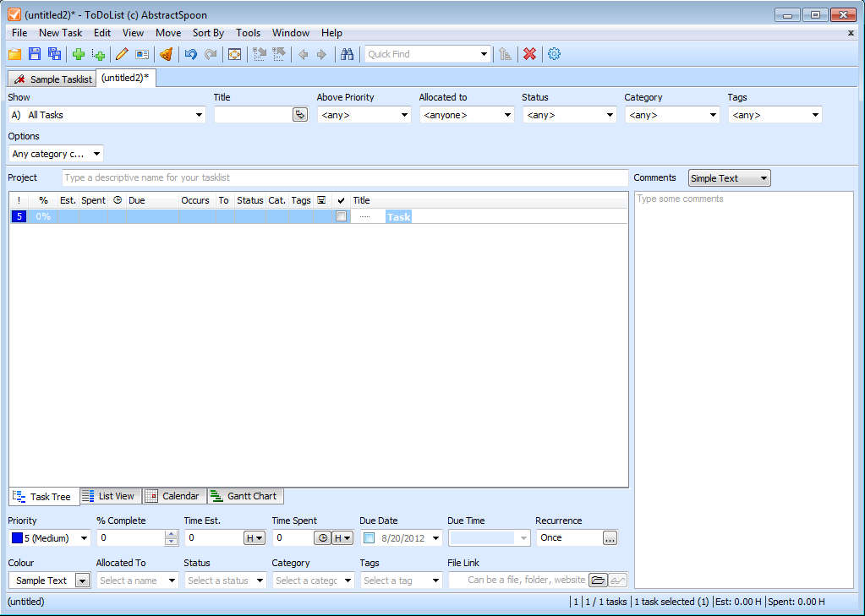The image size is (865, 616).
Task: Enable the Due Date checkbox
Action: (x=369, y=537)
